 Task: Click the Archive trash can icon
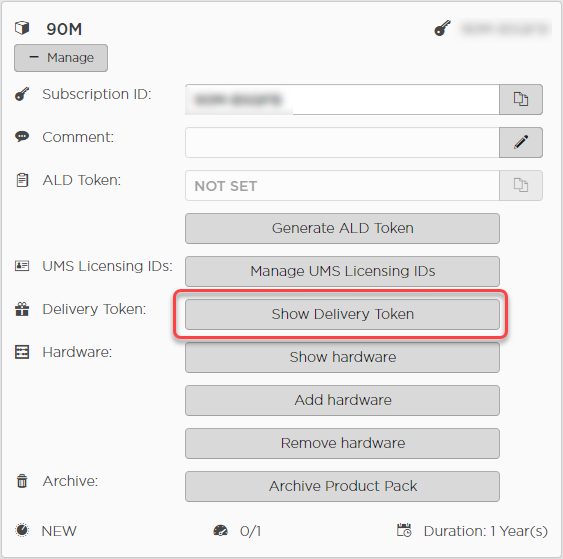(22, 481)
